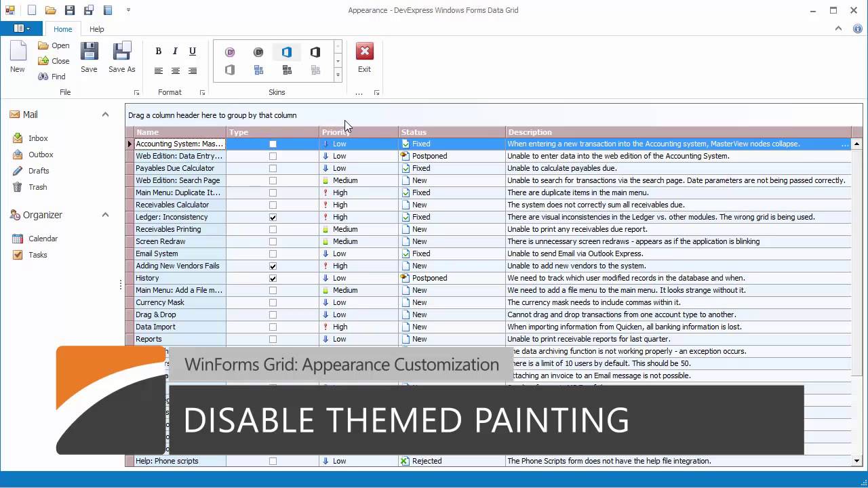Image resolution: width=868 pixels, height=488 pixels.
Task: Click quick access open folder icon
Action: (x=50, y=10)
